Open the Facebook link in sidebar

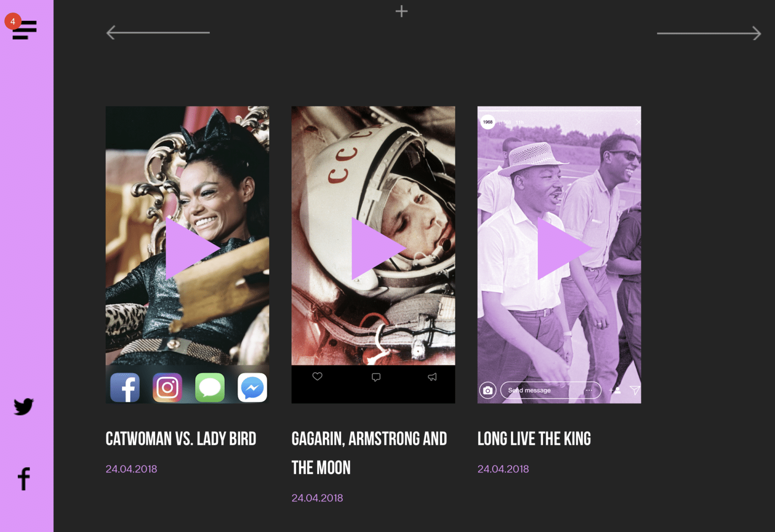24,479
